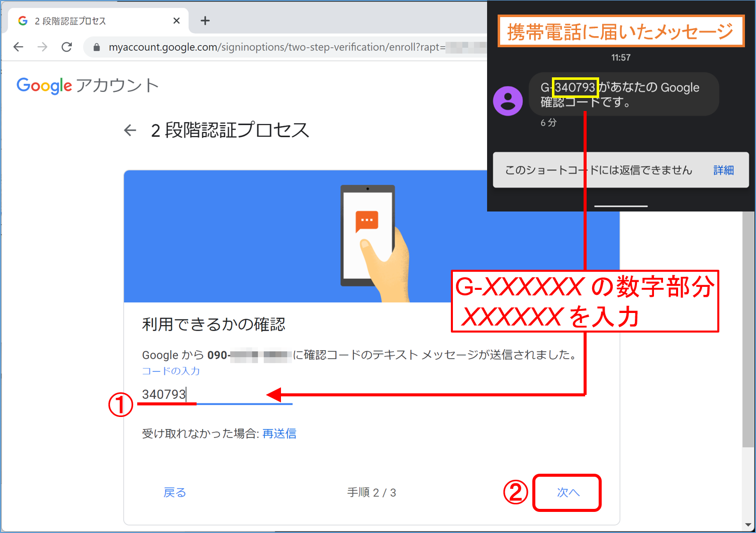The height and width of the screenshot is (533, 756).
Task: Click the page vertical scrollbar
Action: (748, 329)
